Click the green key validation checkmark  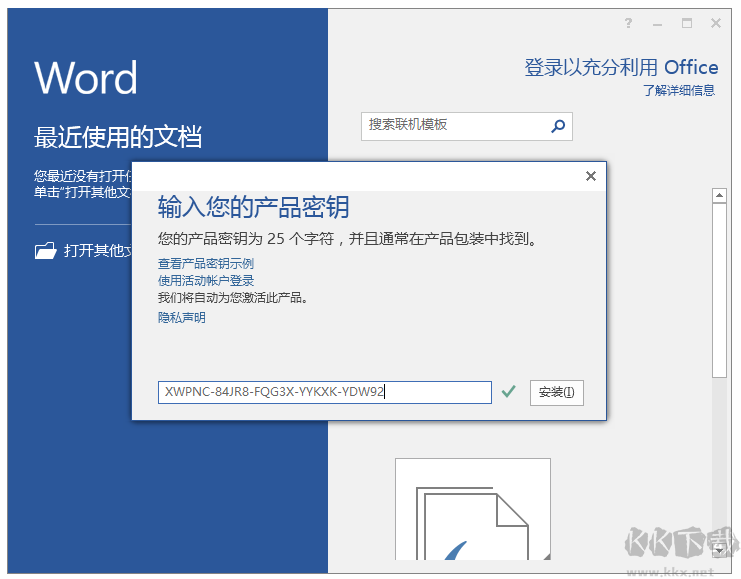[x=508, y=391]
